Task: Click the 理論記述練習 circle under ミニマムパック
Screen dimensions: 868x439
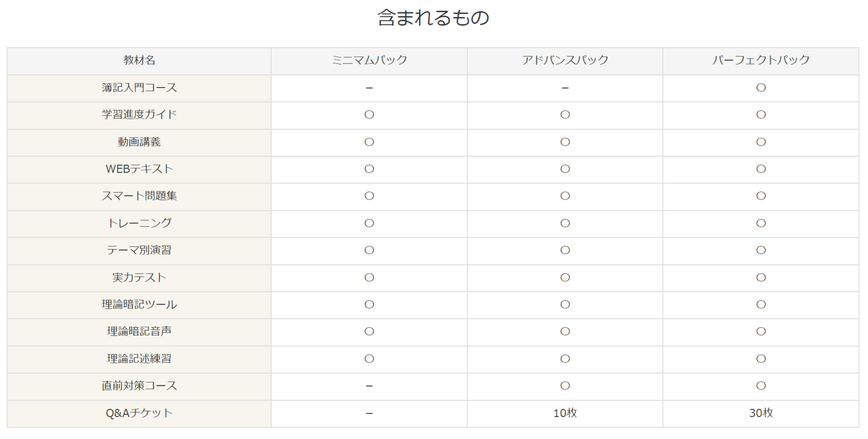Action: [369, 359]
